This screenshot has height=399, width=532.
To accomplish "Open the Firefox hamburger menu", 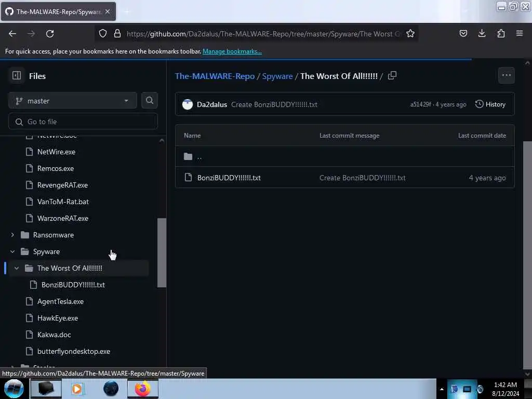I will point(520,34).
